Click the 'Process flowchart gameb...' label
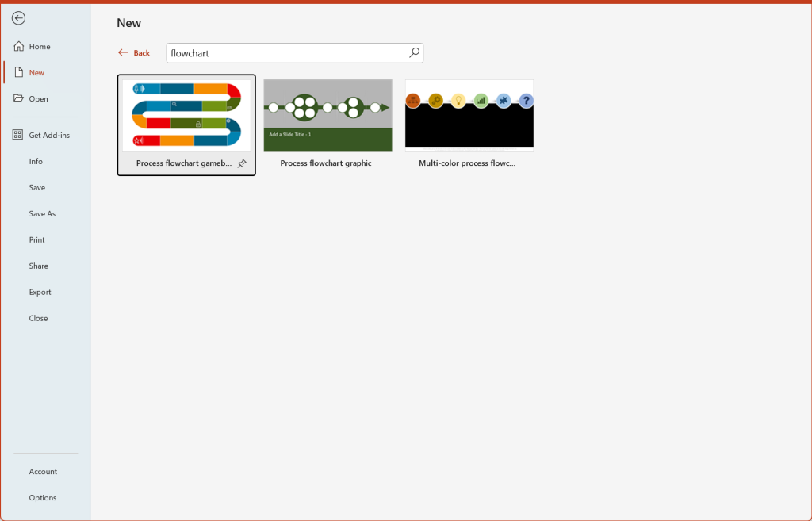Screen dimensions: 812x521 pos(184,163)
